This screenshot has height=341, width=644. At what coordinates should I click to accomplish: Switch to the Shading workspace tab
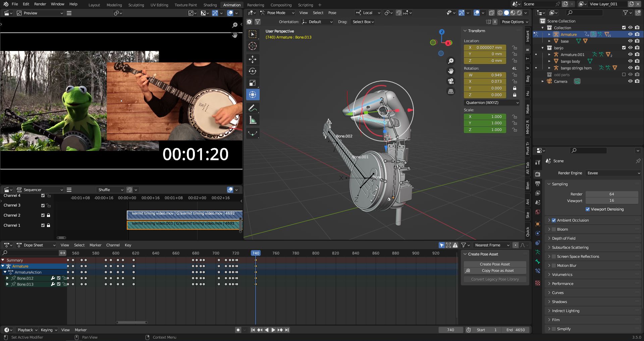(210, 5)
